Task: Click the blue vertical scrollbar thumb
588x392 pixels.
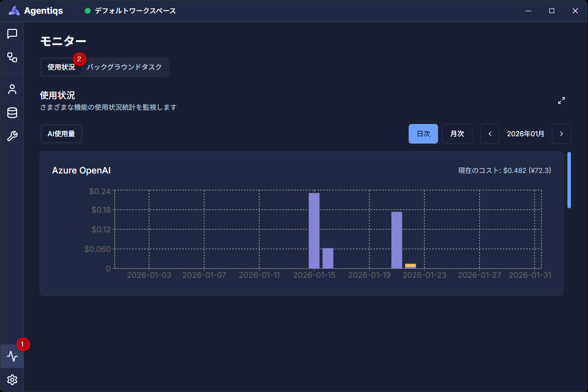Action: click(569, 180)
